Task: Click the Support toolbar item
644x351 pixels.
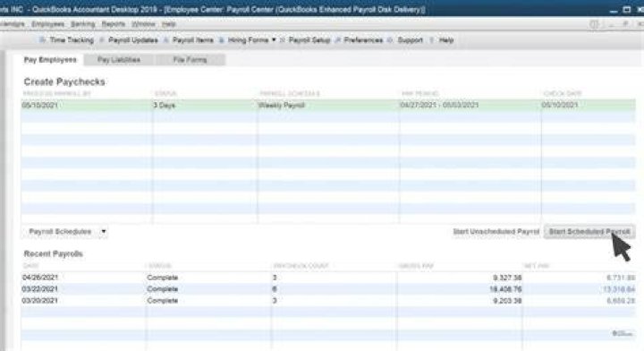Action: (x=410, y=40)
